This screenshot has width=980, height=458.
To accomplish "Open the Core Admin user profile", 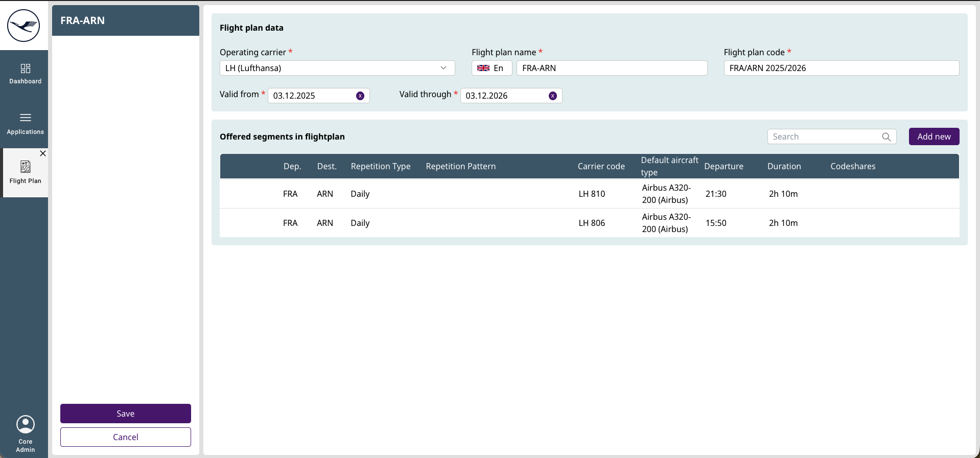I will [25, 425].
